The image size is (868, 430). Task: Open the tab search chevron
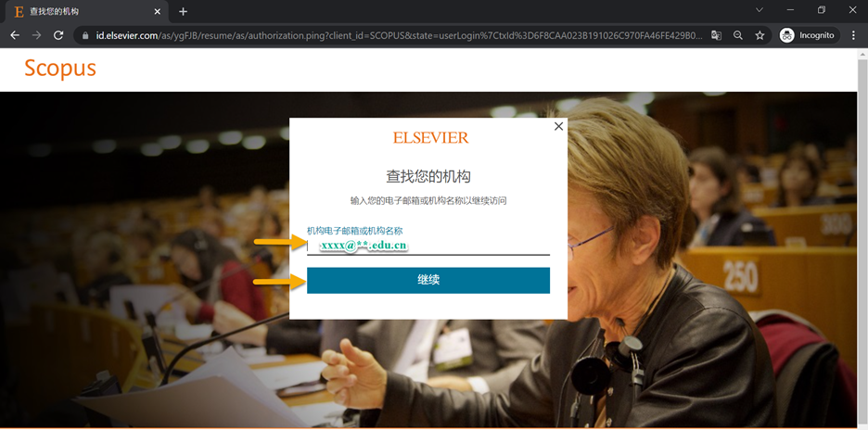759,10
